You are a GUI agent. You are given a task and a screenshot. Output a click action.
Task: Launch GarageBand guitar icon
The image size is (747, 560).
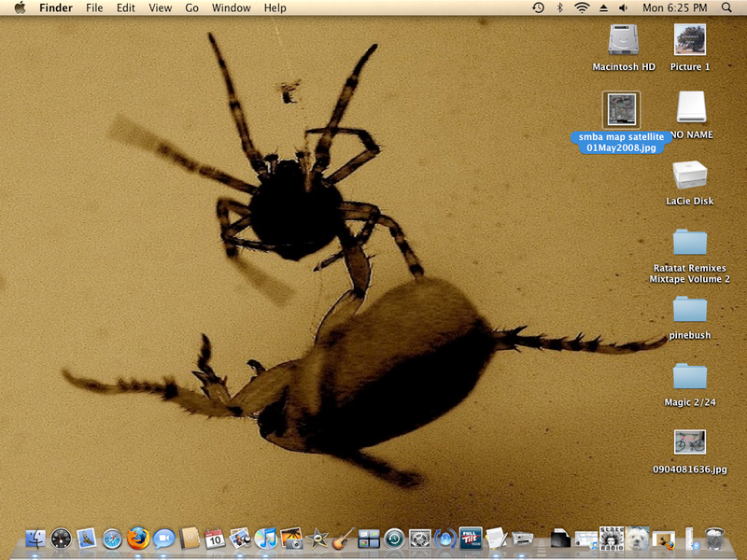[x=343, y=539]
